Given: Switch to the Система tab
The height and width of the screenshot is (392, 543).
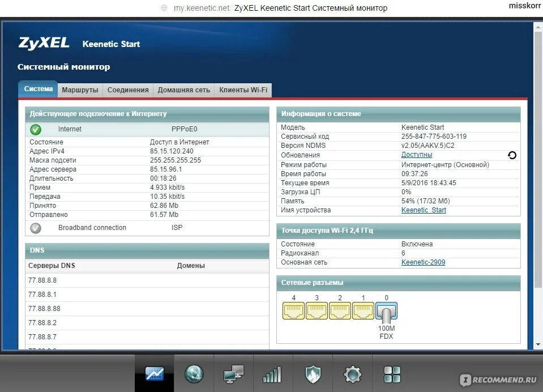Looking at the screenshot, I should click(x=38, y=89).
